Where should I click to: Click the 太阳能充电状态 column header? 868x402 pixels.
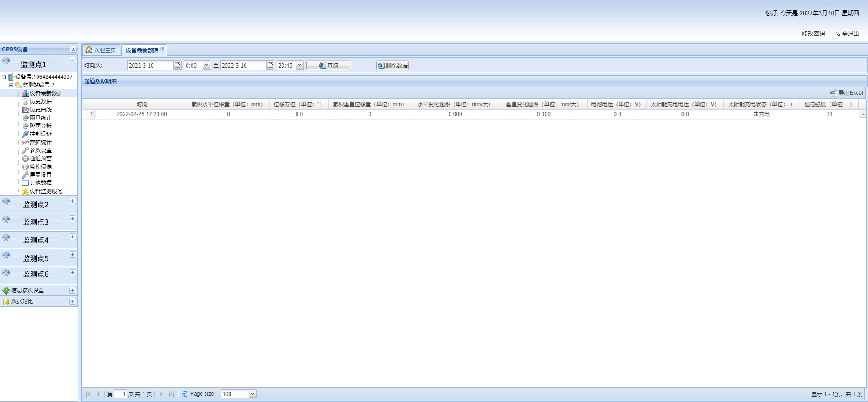coord(761,104)
